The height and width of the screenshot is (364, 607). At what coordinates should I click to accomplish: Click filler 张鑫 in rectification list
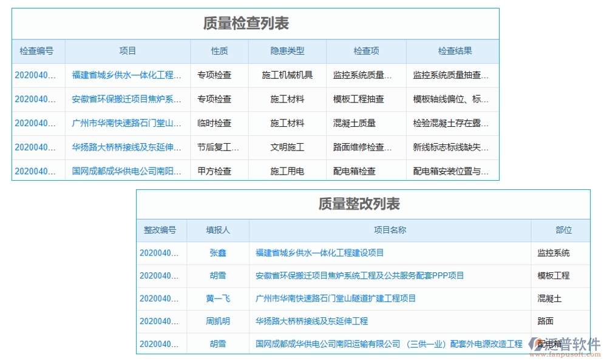pyautogui.click(x=217, y=253)
